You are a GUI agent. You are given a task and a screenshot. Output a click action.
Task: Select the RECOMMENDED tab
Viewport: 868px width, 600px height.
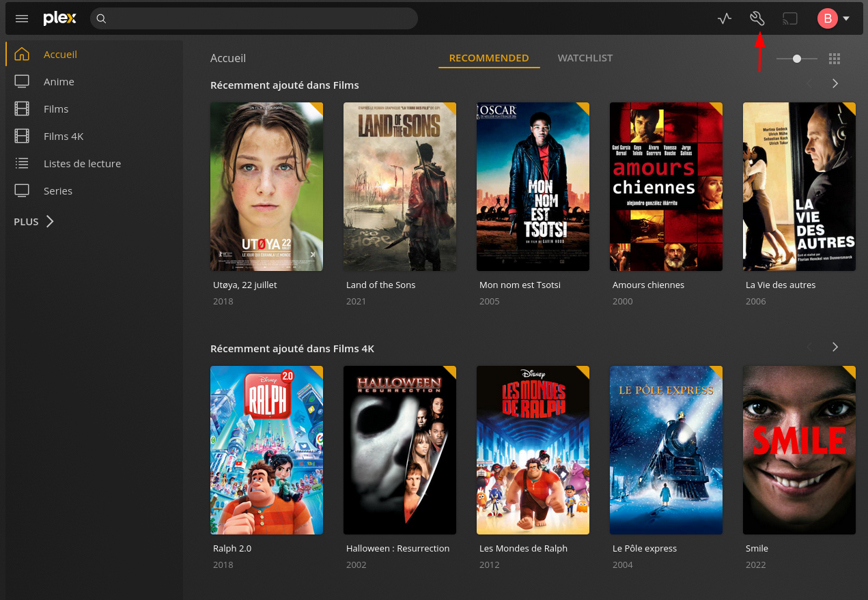click(x=489, y=58)
